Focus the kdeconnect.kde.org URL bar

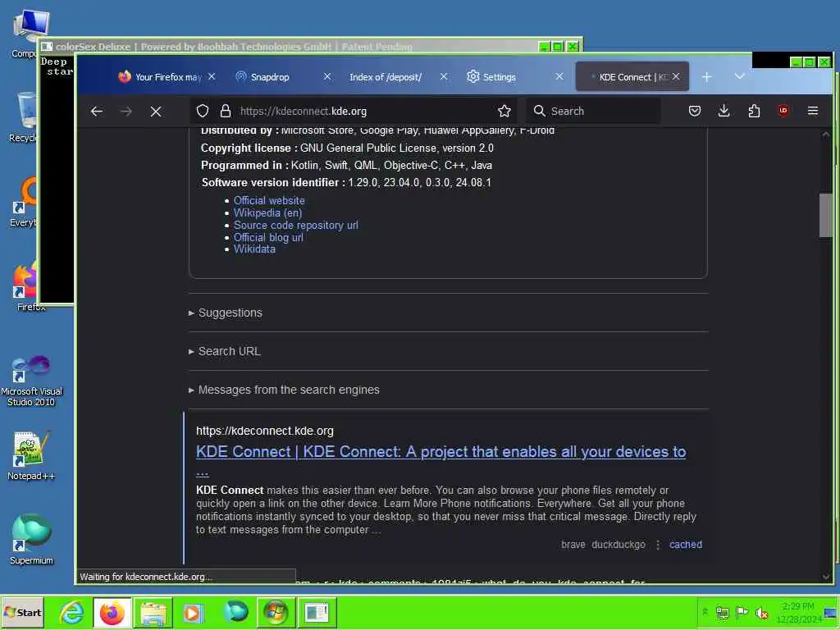tap(354, 112)
